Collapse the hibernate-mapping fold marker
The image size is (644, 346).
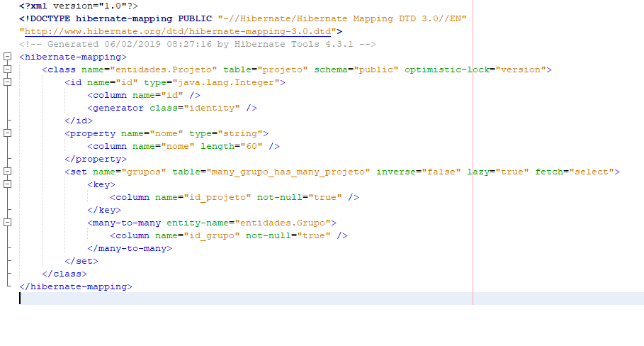click(7, 56)
